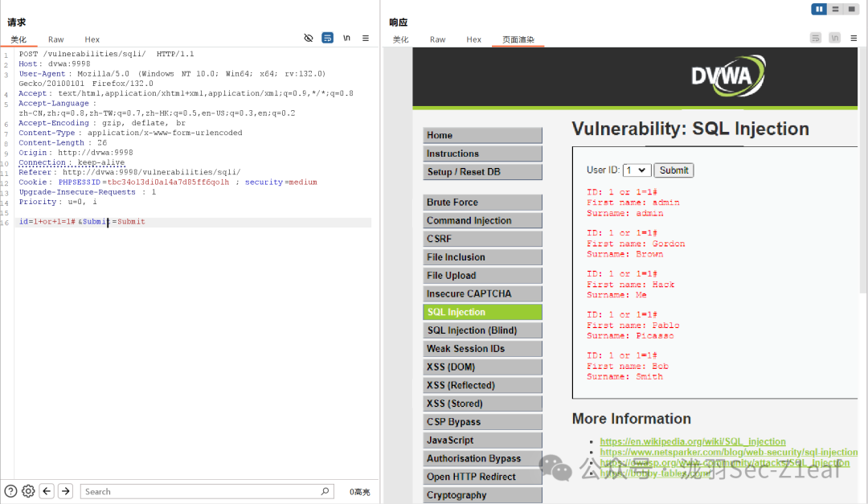Screen dimensions: 868x504
Task: Open File Inclusion menu item
Action: click(x=482, y=257)
